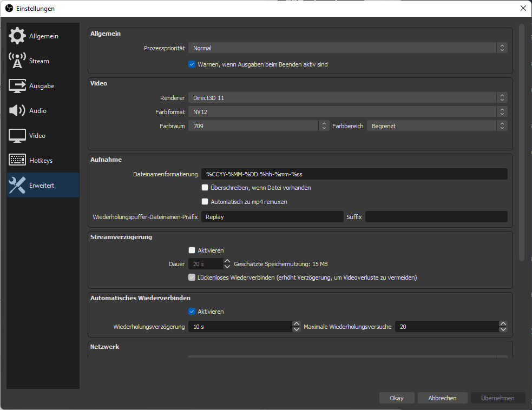This screenshot has width=532, height=410.
Task: Check Aktivieren under Streamverzögerung
Action: pyautogui.click(x=192, y=250)
